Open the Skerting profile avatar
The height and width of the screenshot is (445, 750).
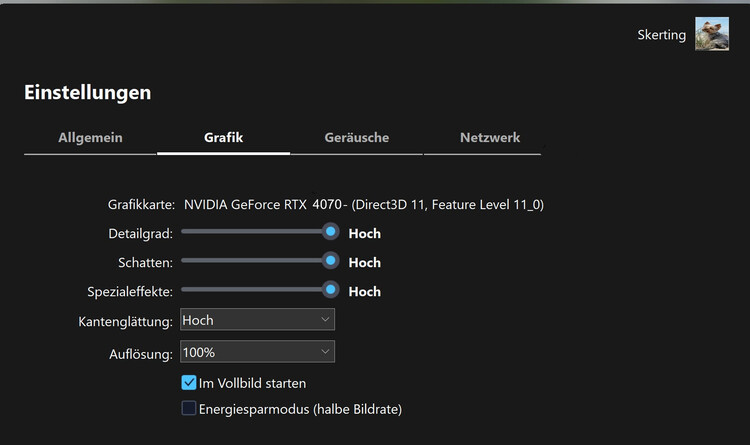tap(712, 34)
